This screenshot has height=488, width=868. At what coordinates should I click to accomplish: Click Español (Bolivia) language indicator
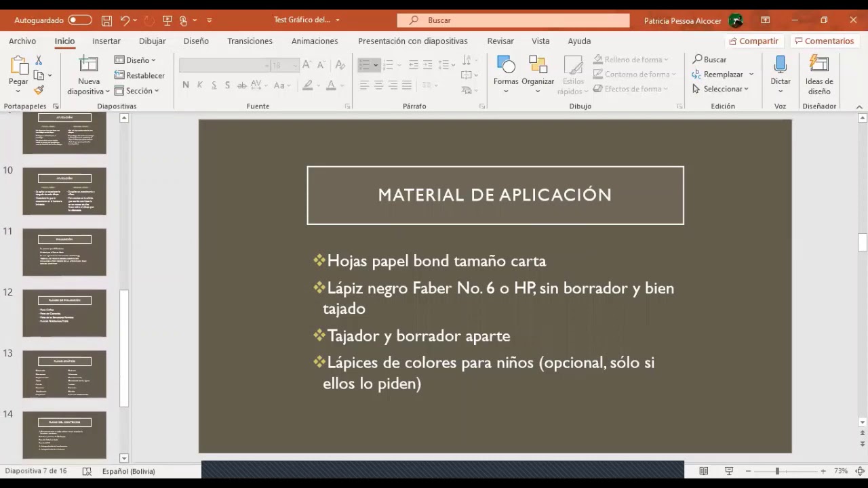pos(129,471)
